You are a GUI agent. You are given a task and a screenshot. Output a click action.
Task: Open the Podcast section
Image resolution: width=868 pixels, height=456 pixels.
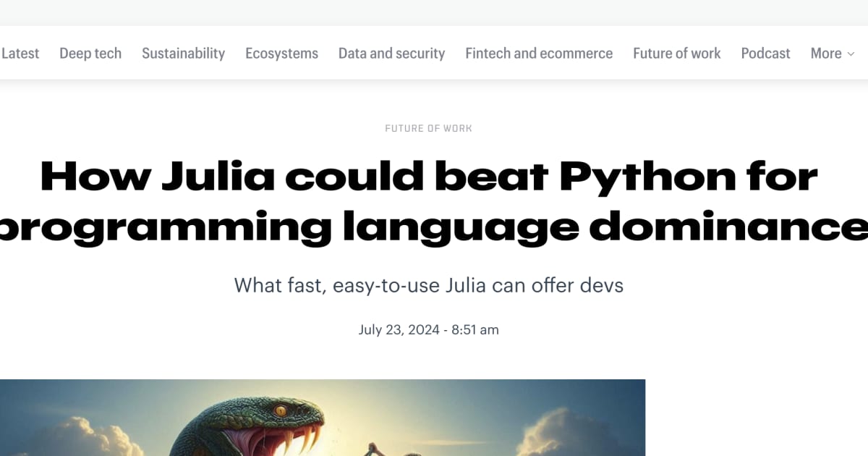[765, 53]
